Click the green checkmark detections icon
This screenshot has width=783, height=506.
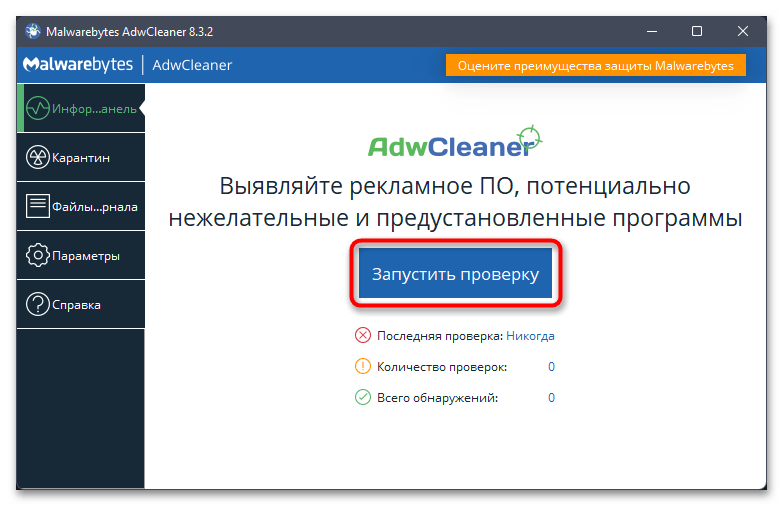point(363,397)
